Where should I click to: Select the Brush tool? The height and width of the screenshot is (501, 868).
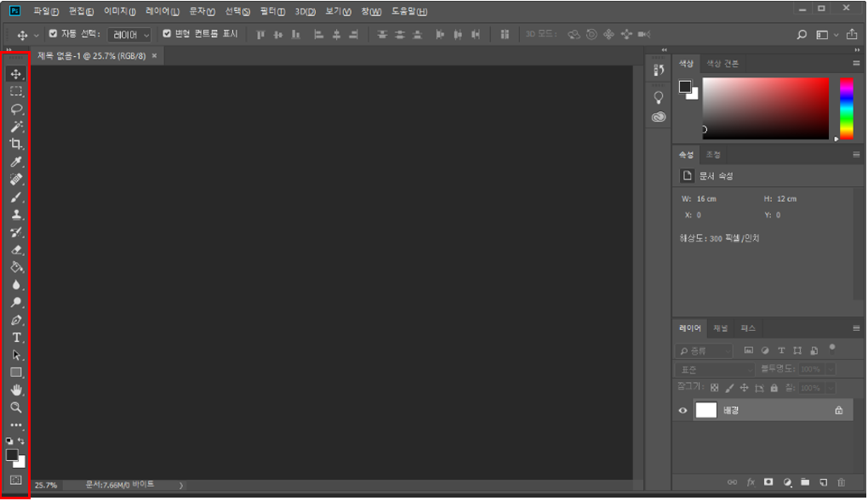(16, 196)
